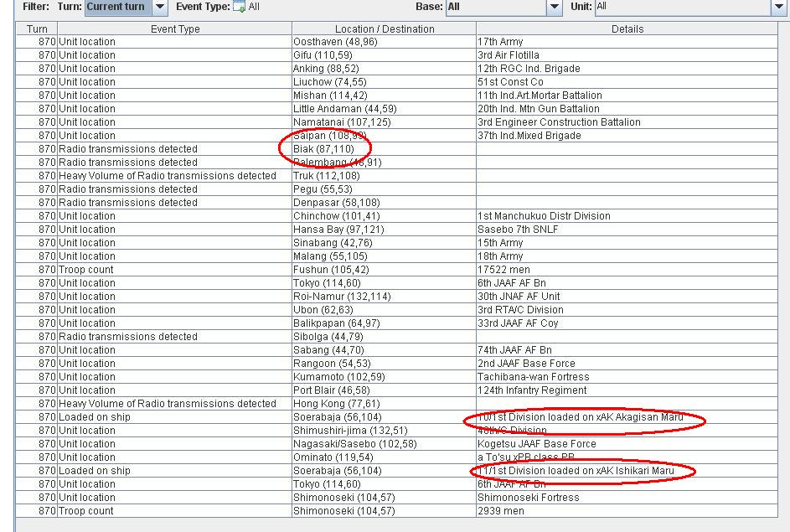Click the 33rd JAAF AF Coy entry
This screenshot has width=790, height=532.
(x=627, y=323)
